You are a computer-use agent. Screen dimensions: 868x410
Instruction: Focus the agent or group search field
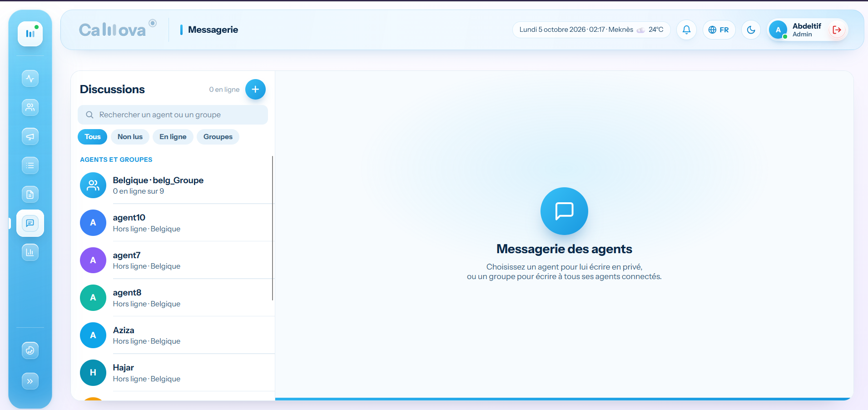[173, 115]
